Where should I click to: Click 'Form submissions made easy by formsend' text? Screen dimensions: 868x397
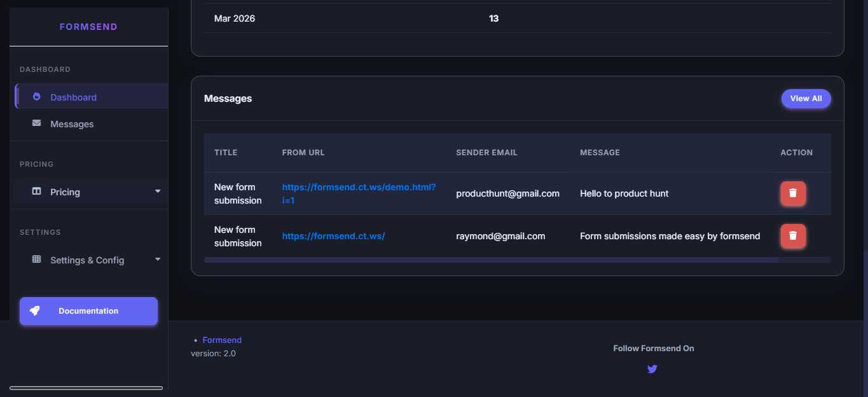click(670, 236)
